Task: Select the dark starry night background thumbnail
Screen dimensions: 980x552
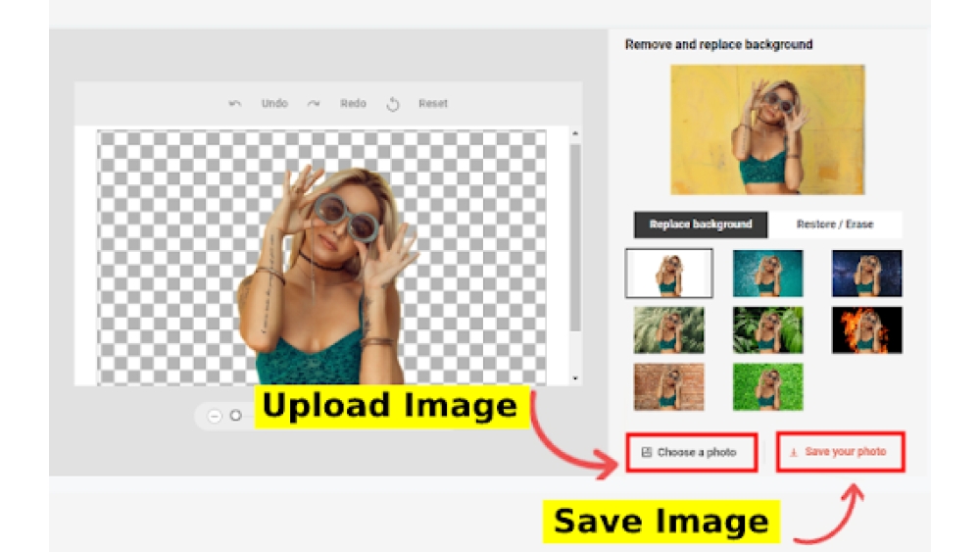Action: [x=867, y=274]
